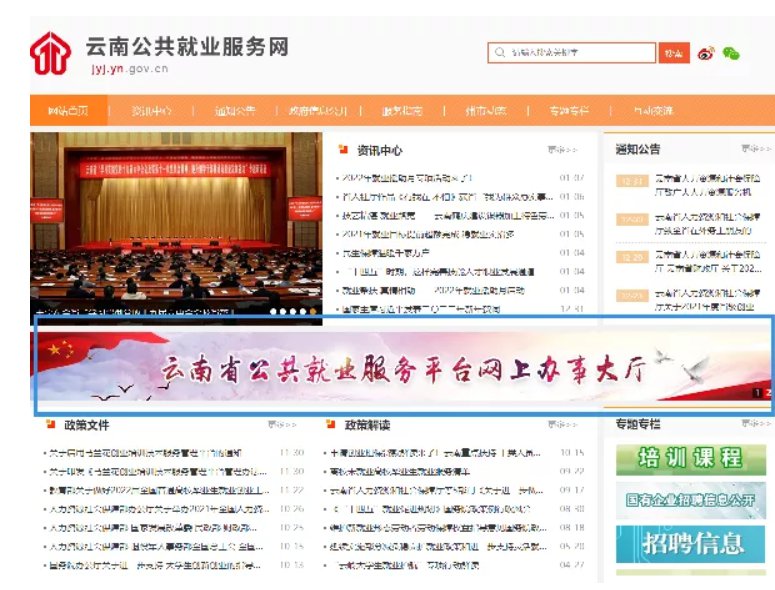Expand 更多 link in 通知公告 section
Screen dimensions: 775x590
point(756,149)
